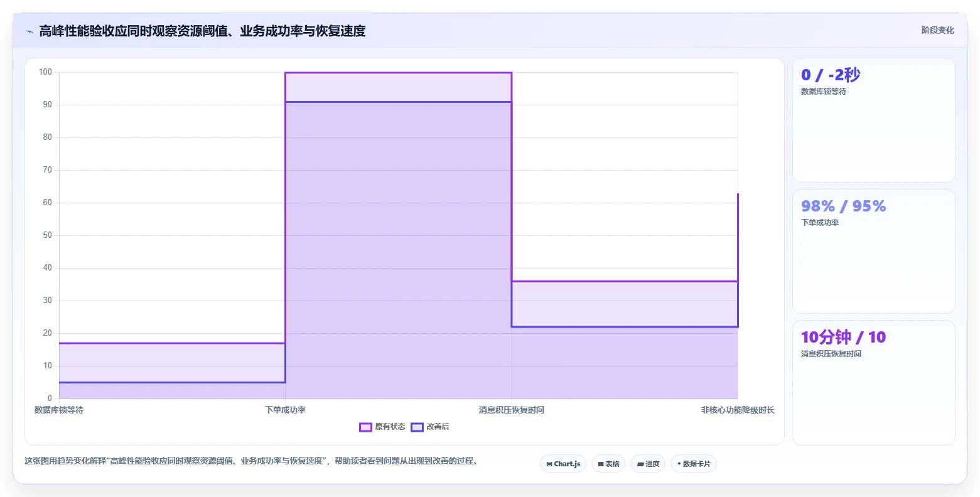Toggle the 原有状态 legend swatch
980x497 pixels.
pos(365,427)
